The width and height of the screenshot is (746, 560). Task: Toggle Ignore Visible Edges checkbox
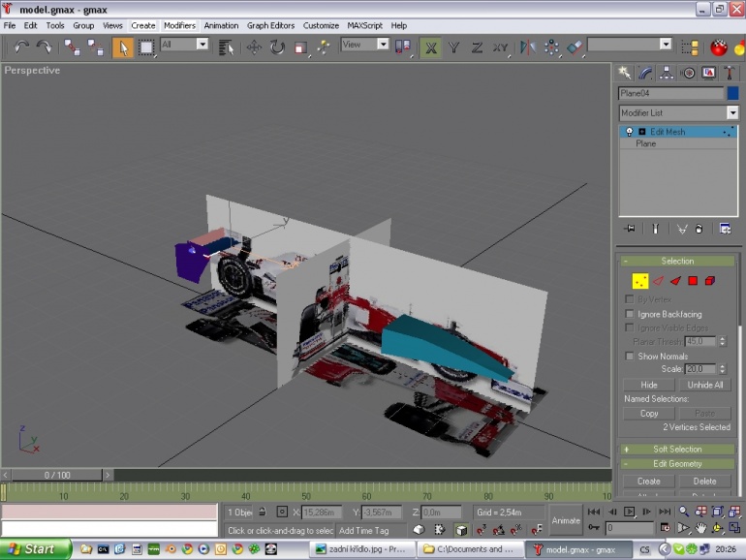630,327
